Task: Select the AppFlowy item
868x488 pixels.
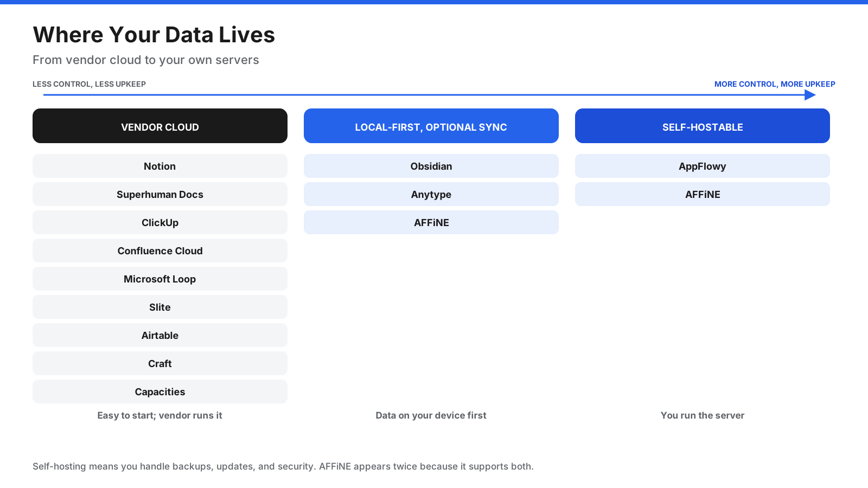Action: 703,166
